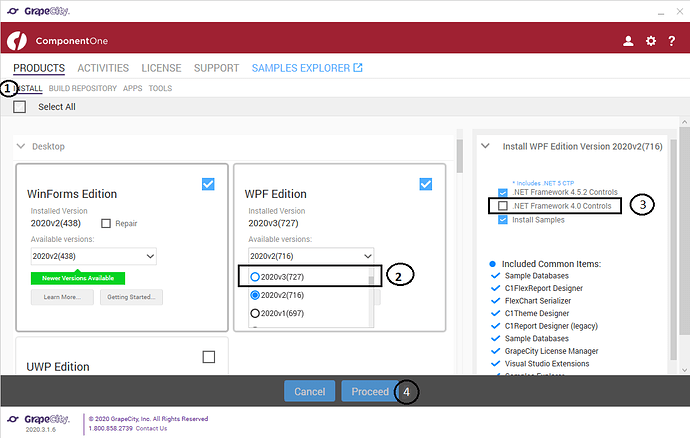Viewport: 690px width, 438px height.
Task: Uncheck .NET Framework 4.5.2 Controls
Action: coord(503,192)
